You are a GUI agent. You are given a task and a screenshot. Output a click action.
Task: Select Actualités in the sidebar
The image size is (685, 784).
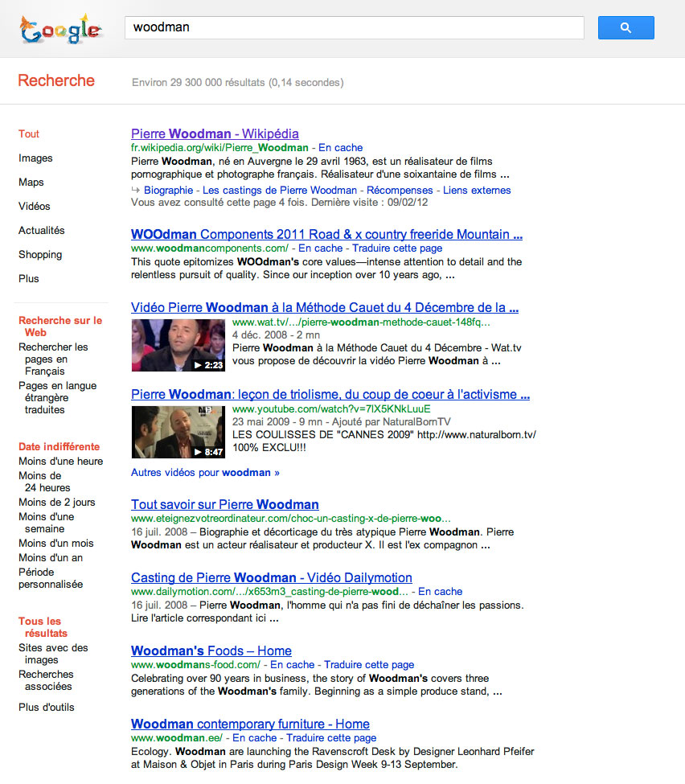pyautogui.click(x=42, y=231)
